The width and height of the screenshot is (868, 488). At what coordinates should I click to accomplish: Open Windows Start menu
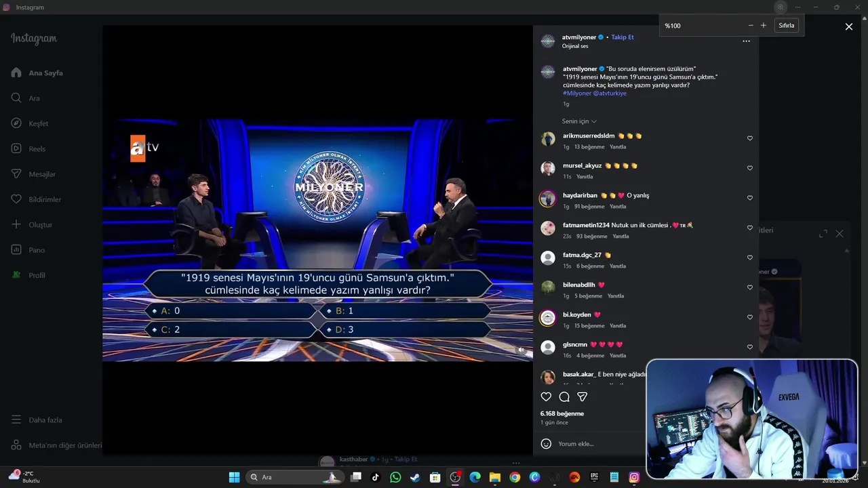[x=234, y=477]
